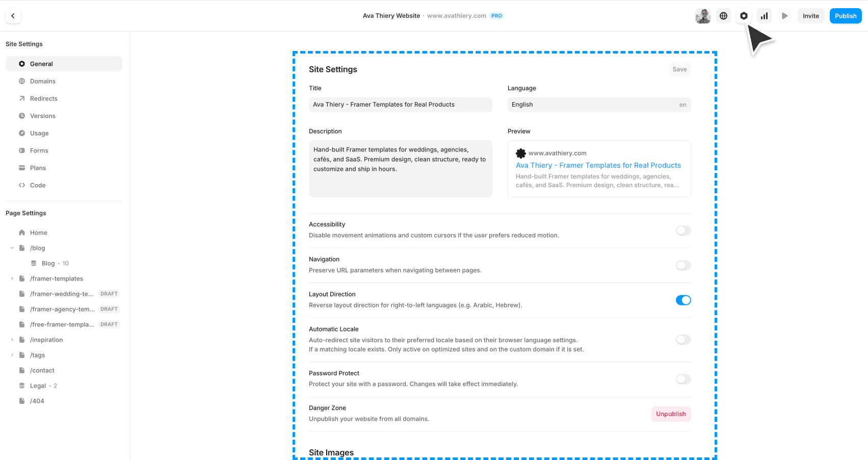Open the user avatar in the top bar
The height and width of the screenshot is (460, 868).
[703, 16]
